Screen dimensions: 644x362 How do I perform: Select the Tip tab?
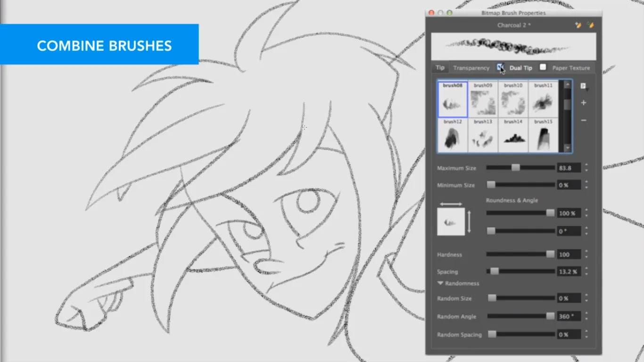pos(439,67)
